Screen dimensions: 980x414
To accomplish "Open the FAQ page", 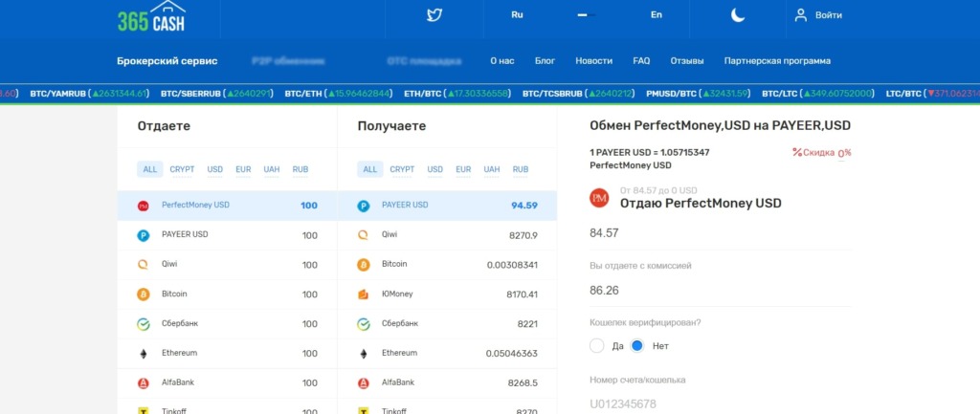I will (x=641, y=61).
